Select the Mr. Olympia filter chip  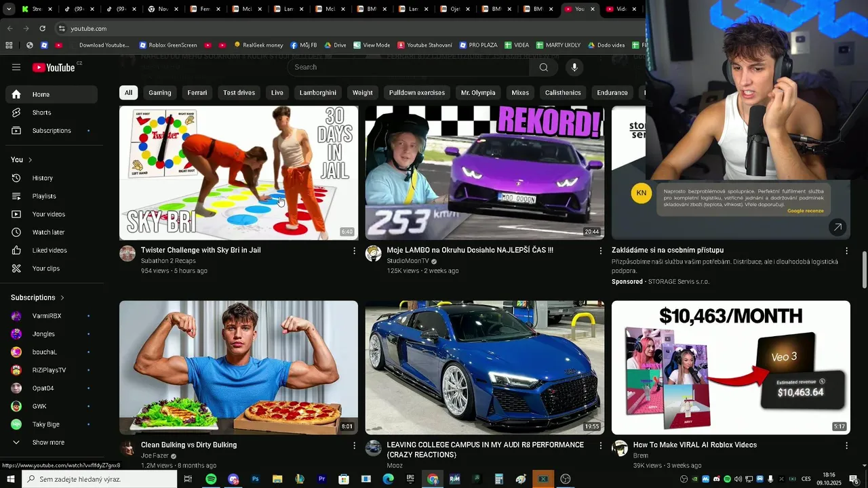click(x=478, y=93)
